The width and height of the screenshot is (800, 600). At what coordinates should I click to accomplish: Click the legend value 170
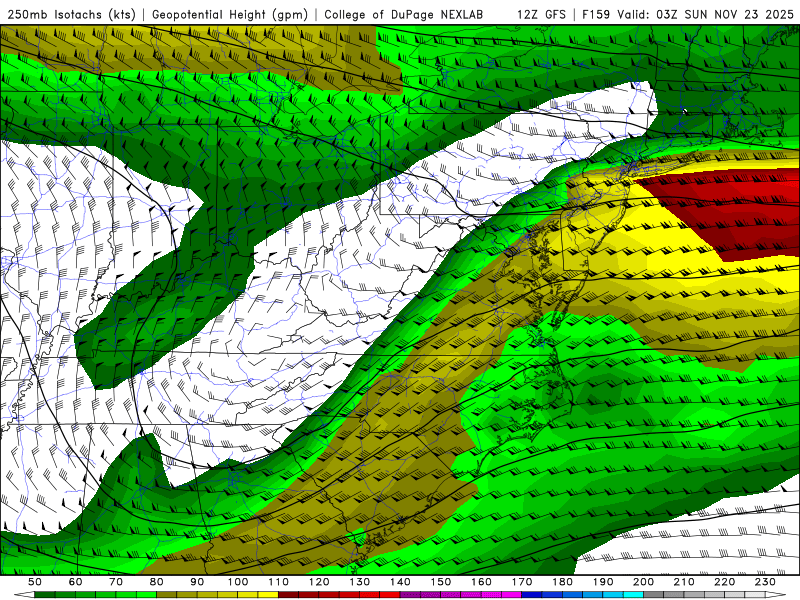tap(522, 582)
